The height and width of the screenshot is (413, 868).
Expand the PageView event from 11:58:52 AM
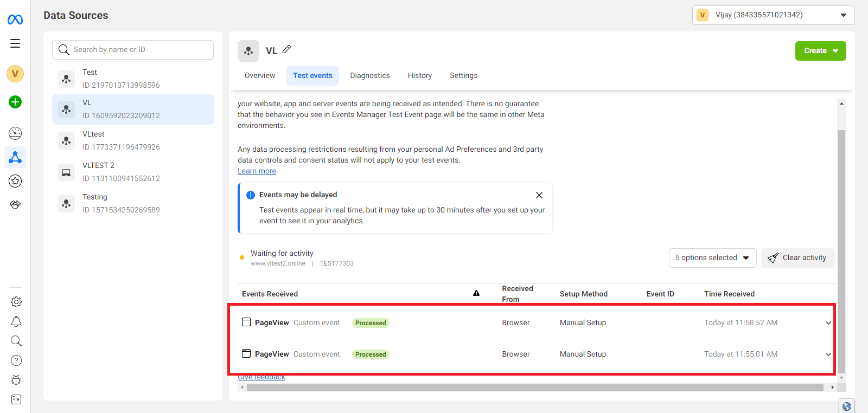point(828,323)
